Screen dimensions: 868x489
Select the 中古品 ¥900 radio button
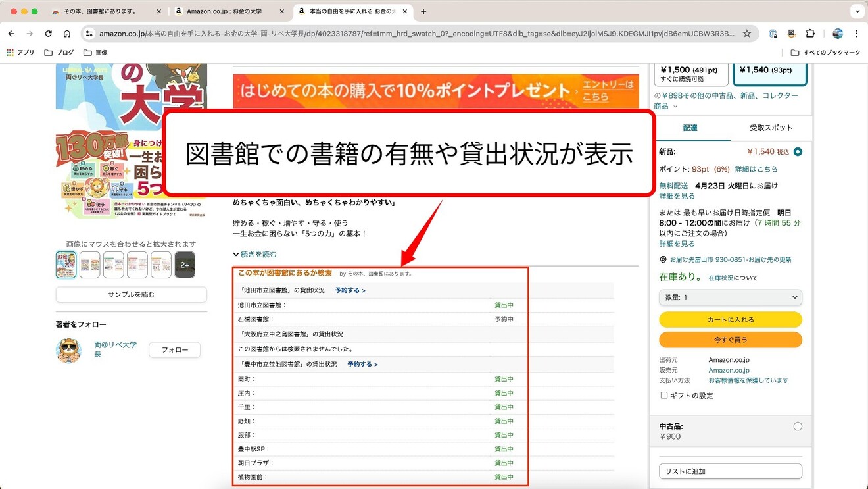click(x=798, y=426)
